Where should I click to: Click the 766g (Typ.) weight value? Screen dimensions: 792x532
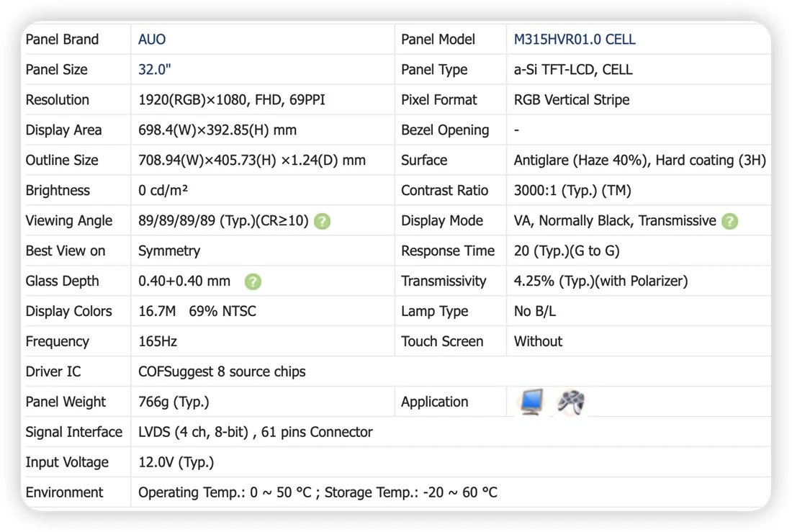coord(174,402)
